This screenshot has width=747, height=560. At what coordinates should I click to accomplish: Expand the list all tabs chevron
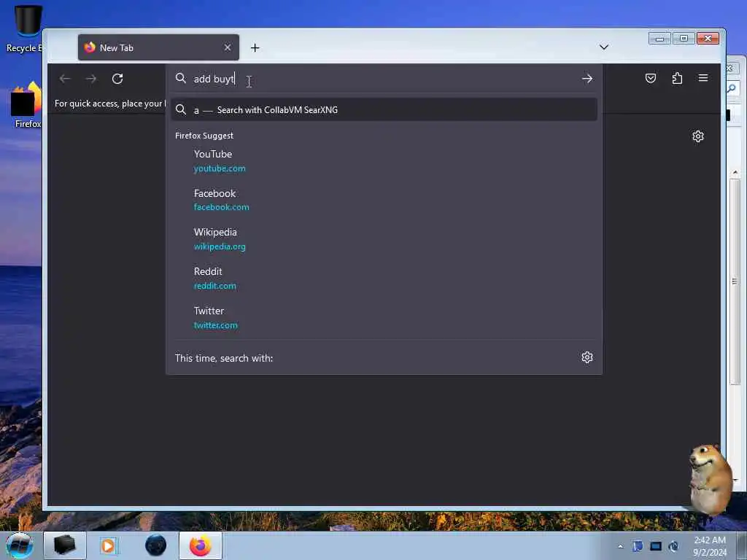pos(603,47)
